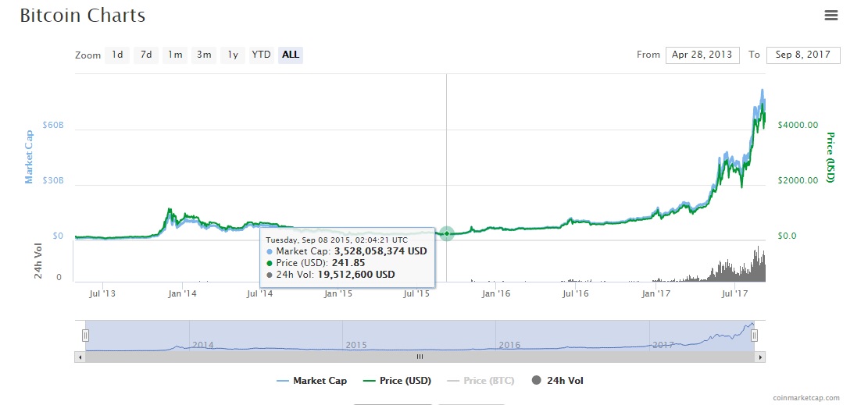Enable the Price (BTC) series in legend
The height and width of the screenshot is (405, 868).
(x=480, y=381)
